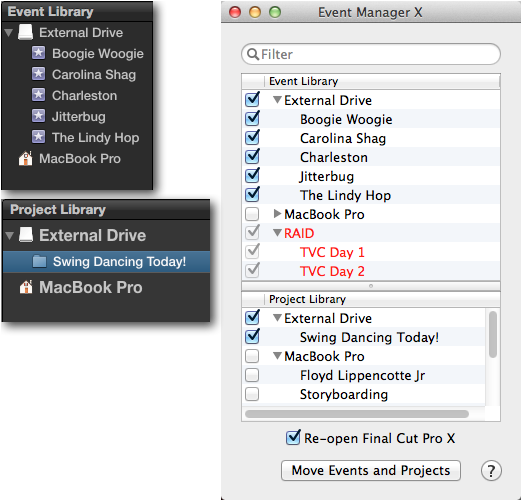Viewport: 521px width, 500px height.
Task: Select Storyboarding project row text
Action: [x=344, y=395]
